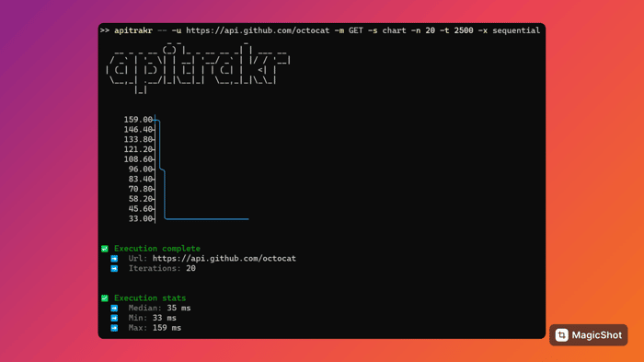Click the Execution complete heading
644x362 pixels.
pos(157,249)
